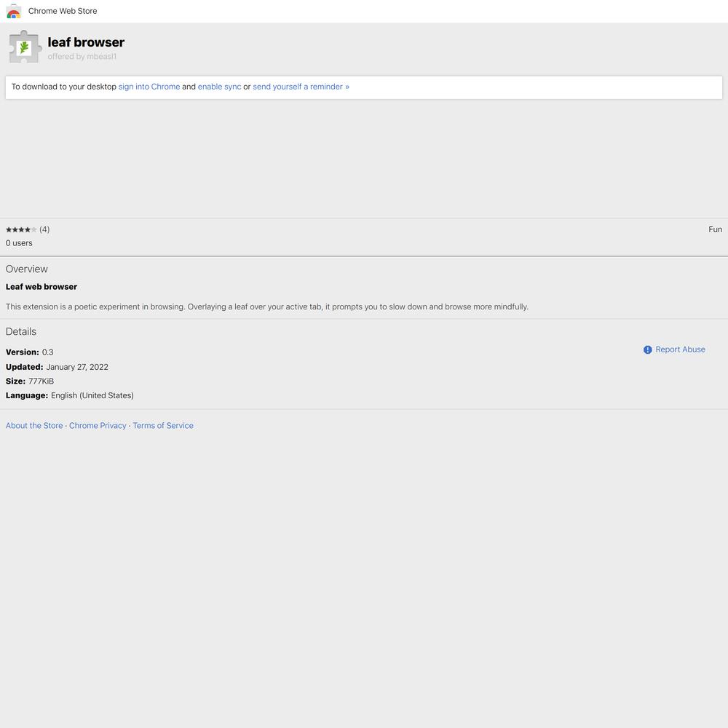Viewport: 728px width, 728px height.
Task: Click the 'leaf browser' extension title
Action: (86, 42)
